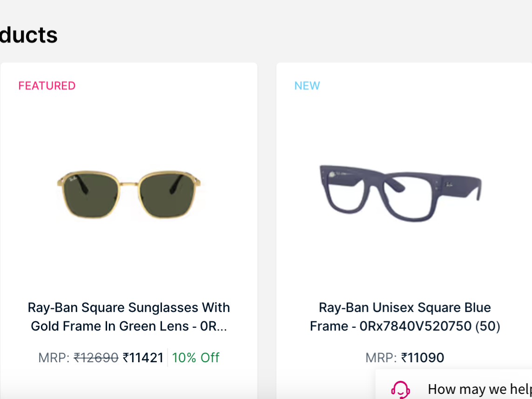The image size is (532, 399).
Task: Click the MRP label under the blue frame
Action: point(381,358)
